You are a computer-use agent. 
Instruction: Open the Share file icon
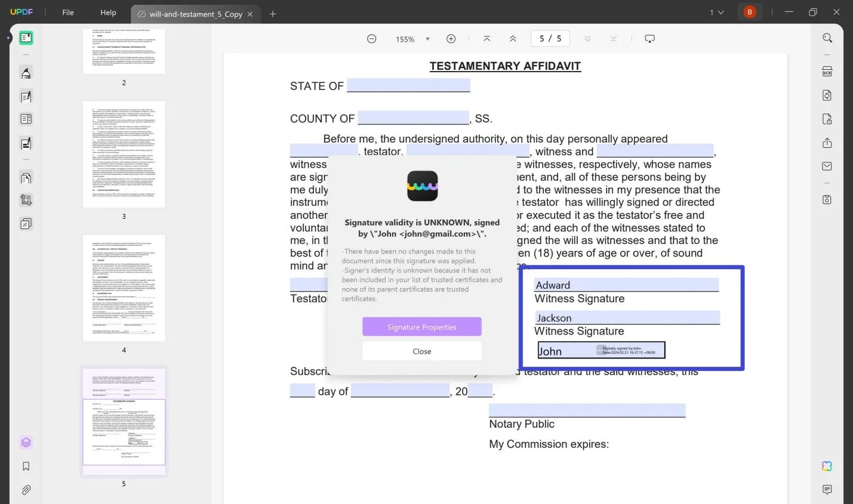(827, 143)
